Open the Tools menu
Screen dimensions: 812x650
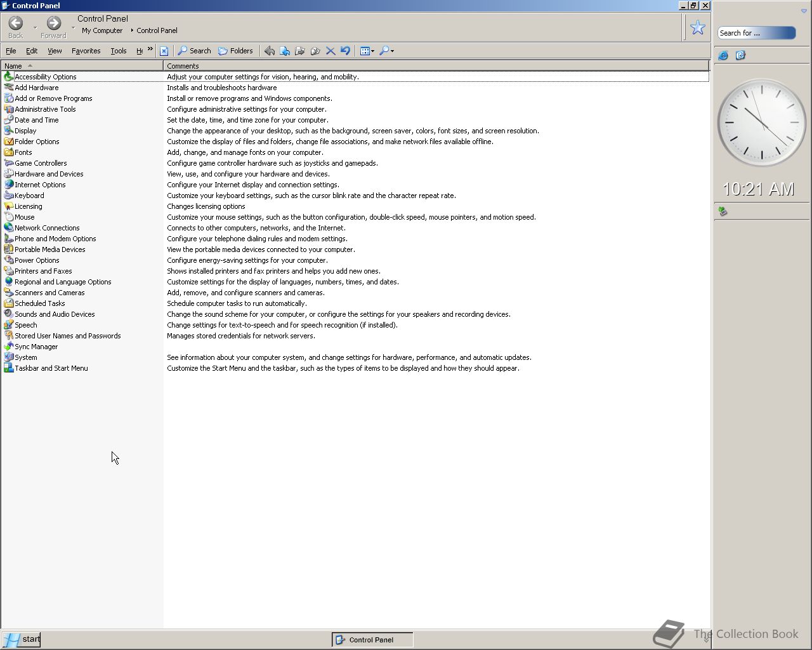pos(119,51)
